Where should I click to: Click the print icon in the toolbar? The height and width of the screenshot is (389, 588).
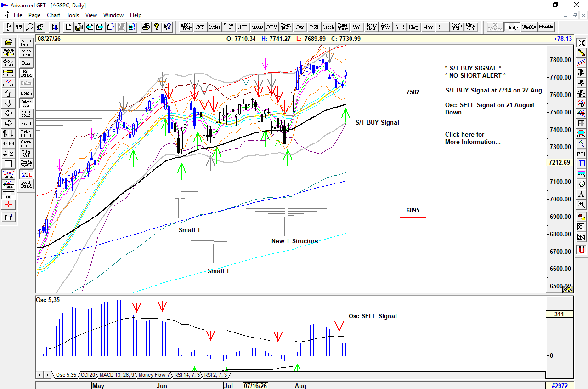click(x=147, y=27)
